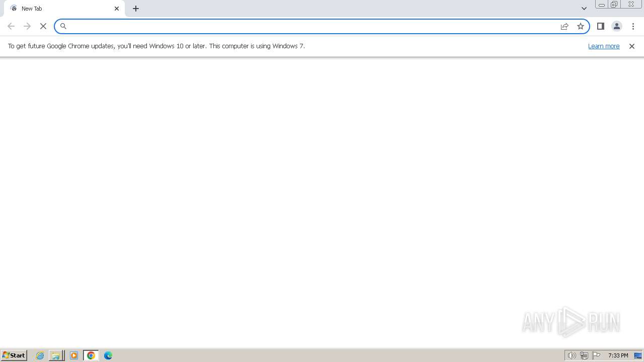The width and height of the screenshot is (644, 362).
Task: Open a new tab with plus button
Action: click(x=136, y=9)
